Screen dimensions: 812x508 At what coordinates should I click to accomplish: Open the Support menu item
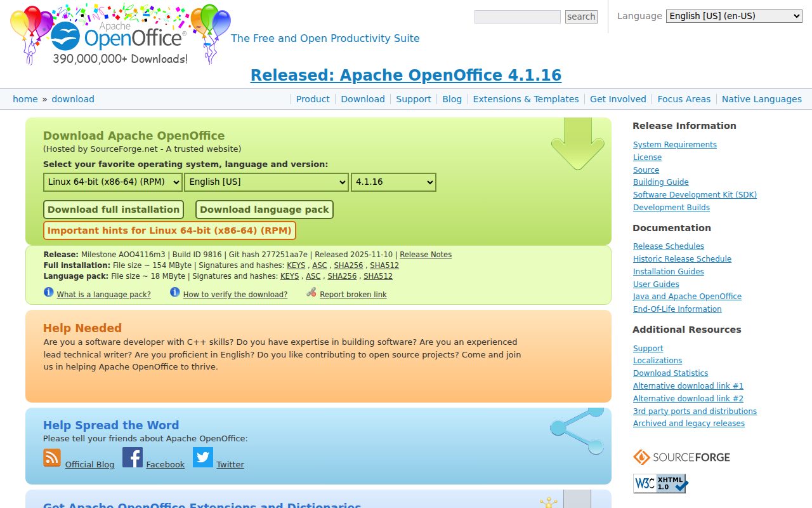[x=414, y=99]
